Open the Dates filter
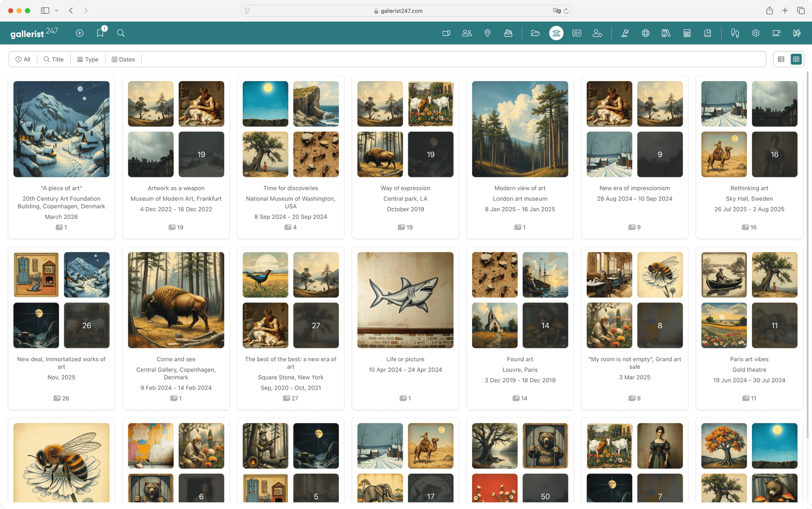Image resolution: width=812 pixels, height=509 pixels. pyautogui.click(x=123, y=59)
